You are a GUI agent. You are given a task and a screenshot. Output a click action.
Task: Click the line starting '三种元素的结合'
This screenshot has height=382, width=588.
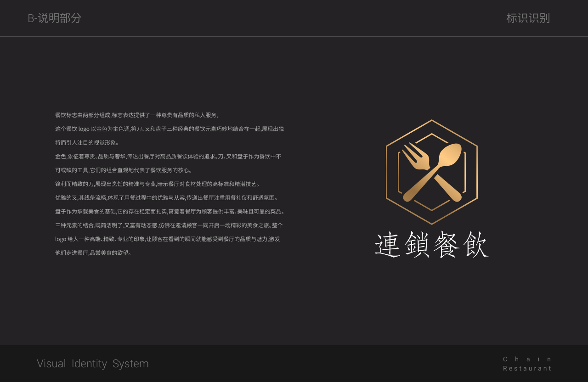point(169,225)
